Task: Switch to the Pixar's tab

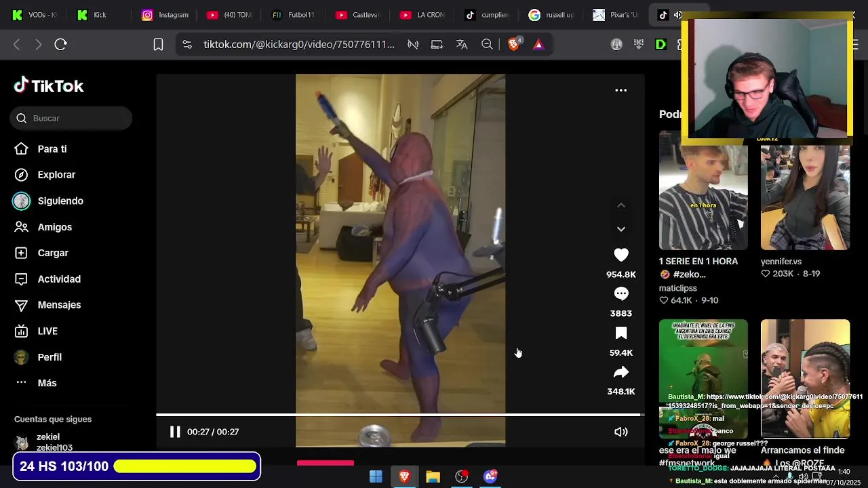Action: point(616,15)
